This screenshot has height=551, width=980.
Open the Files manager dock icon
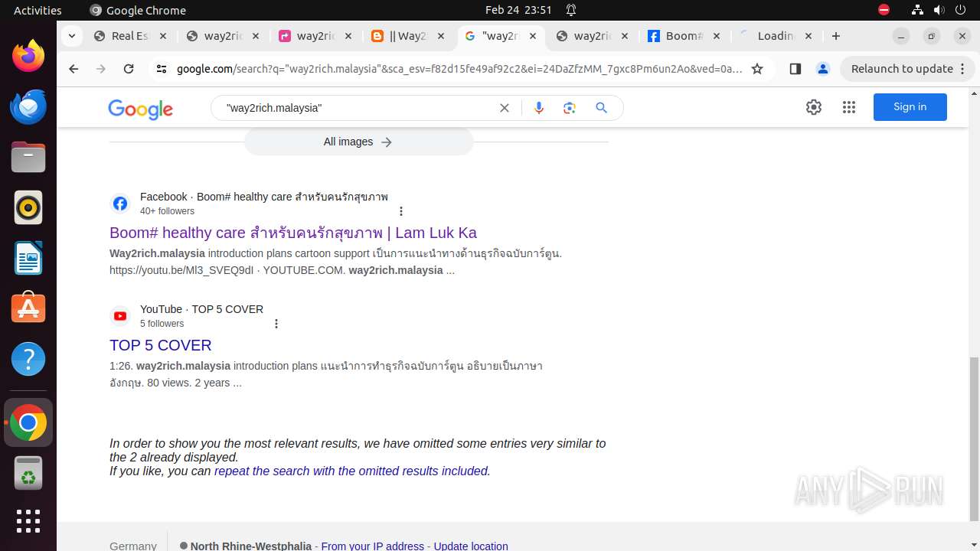pyautogui.click(x=28, y=157)
